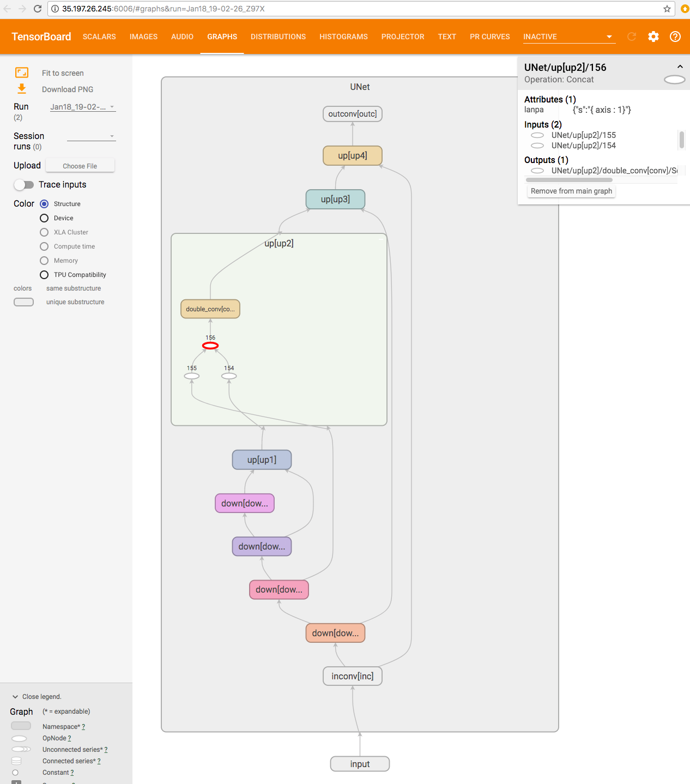
Task: Select the up[up4] graph node
Action: click(x=353, y=155)
